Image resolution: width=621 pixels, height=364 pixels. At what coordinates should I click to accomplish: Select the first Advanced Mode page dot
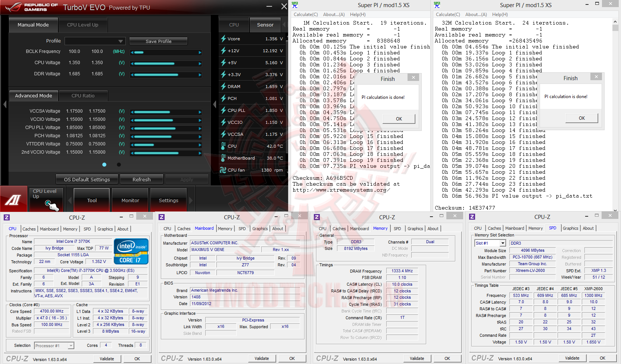[x=104, y=164]
